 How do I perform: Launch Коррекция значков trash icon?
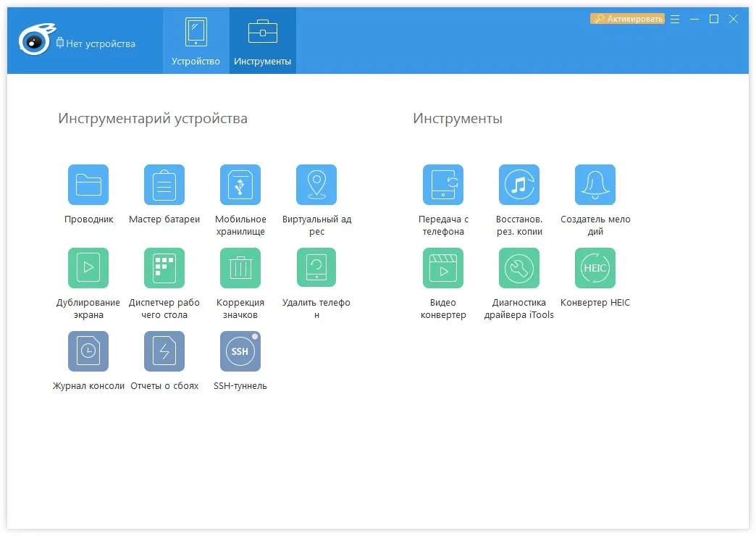pyautogui.click(x=240, y=268)
